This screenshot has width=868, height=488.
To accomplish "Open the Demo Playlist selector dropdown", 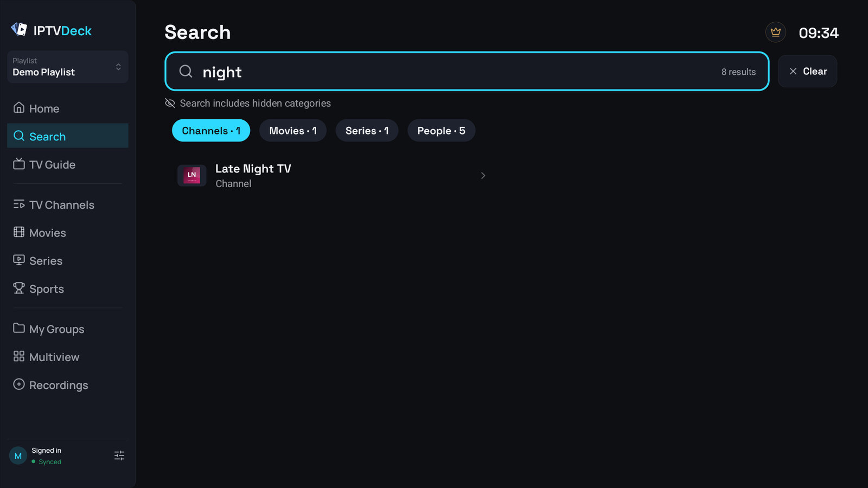I will 68,67.
